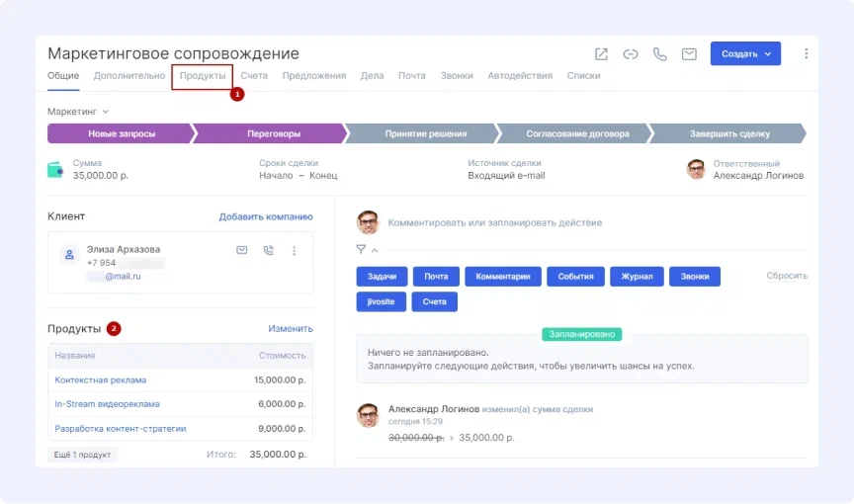Switch to the Продукты tab
Viewport: 854px width, 504px height.
pyautogui.click(x=203, y=76)
